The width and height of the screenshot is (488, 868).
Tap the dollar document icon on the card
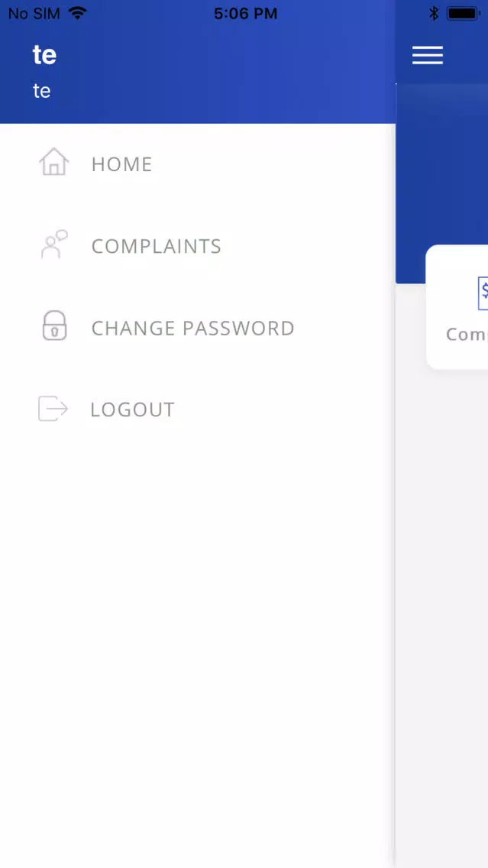point(483,293)
